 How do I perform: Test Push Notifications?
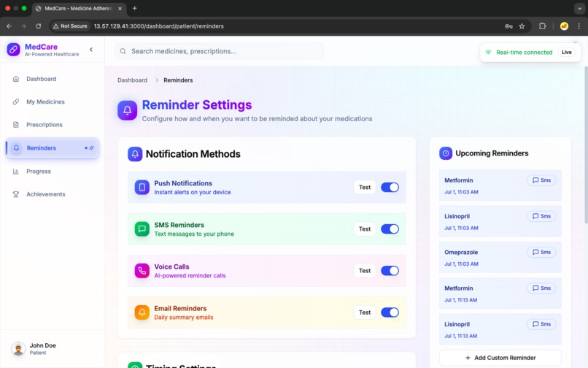click(365, 188)
